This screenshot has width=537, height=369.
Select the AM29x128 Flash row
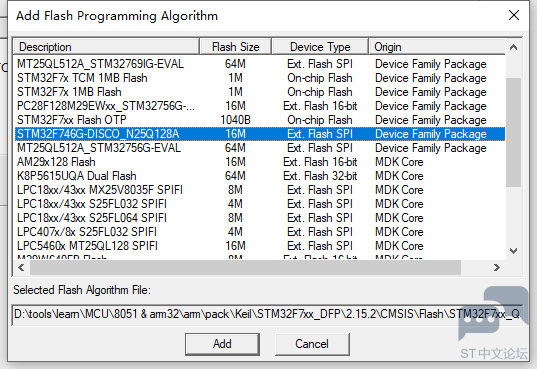click(x=260, y=162)
